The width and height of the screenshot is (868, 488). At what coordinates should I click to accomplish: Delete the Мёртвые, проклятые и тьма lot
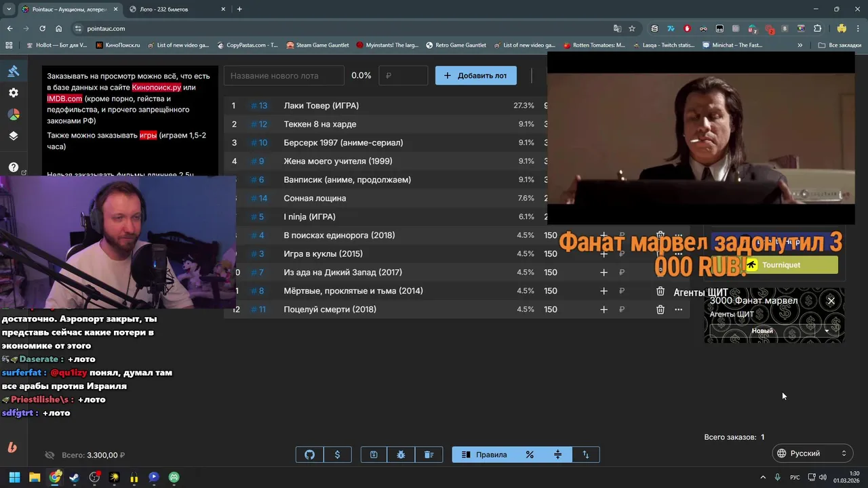pos(660,291)
